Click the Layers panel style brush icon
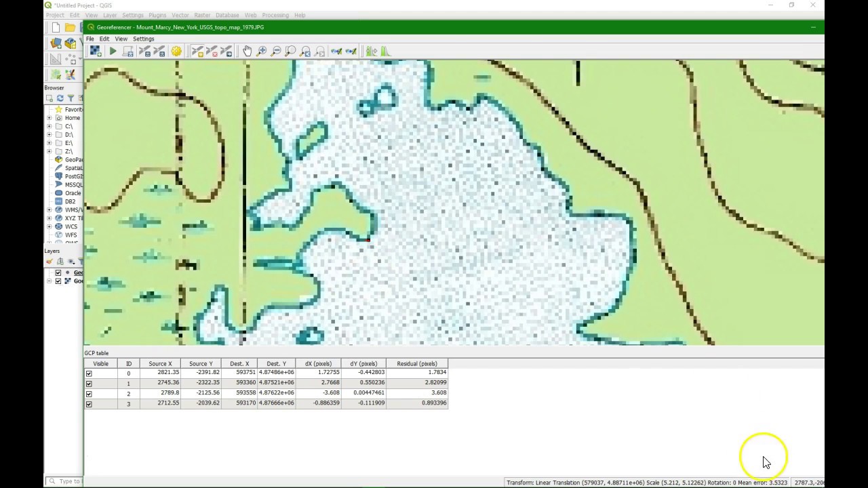Viewport: 868px width, 488px height. tap(50, 261)
